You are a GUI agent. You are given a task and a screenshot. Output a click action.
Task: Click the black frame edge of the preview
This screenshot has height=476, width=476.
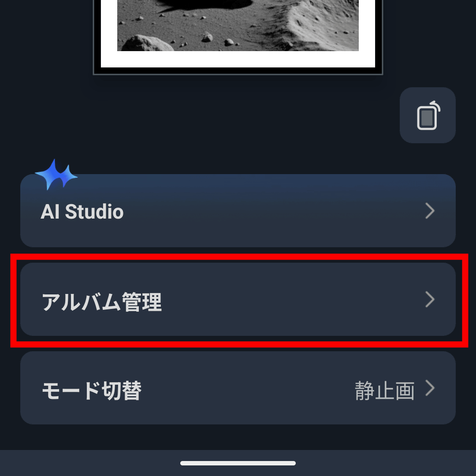[238, 71]
